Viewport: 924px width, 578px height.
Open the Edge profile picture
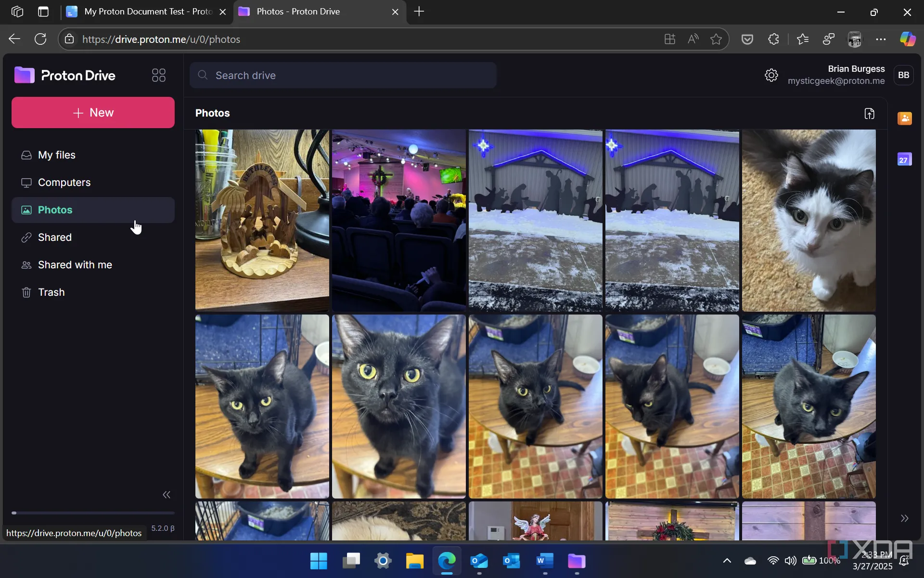tap(855, 39)
